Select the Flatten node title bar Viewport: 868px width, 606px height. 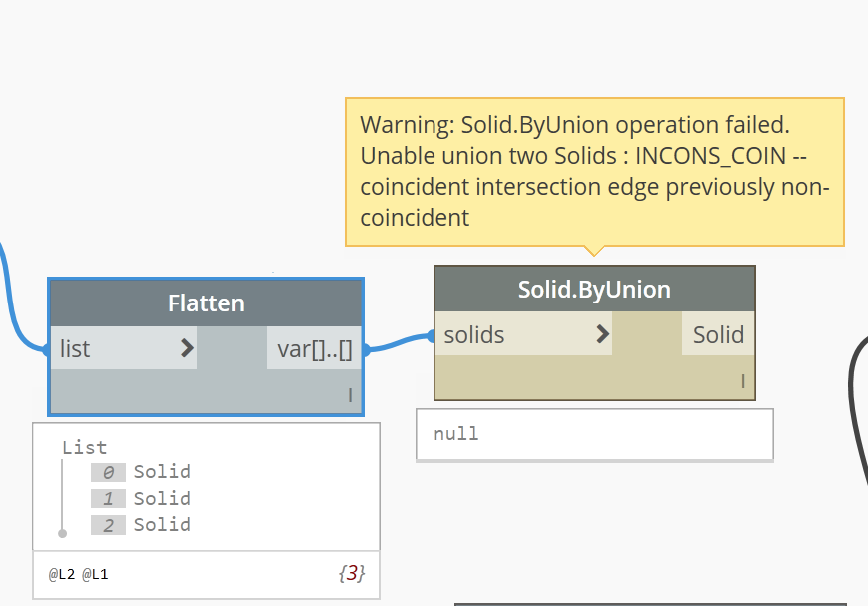[x=206, y=303]
